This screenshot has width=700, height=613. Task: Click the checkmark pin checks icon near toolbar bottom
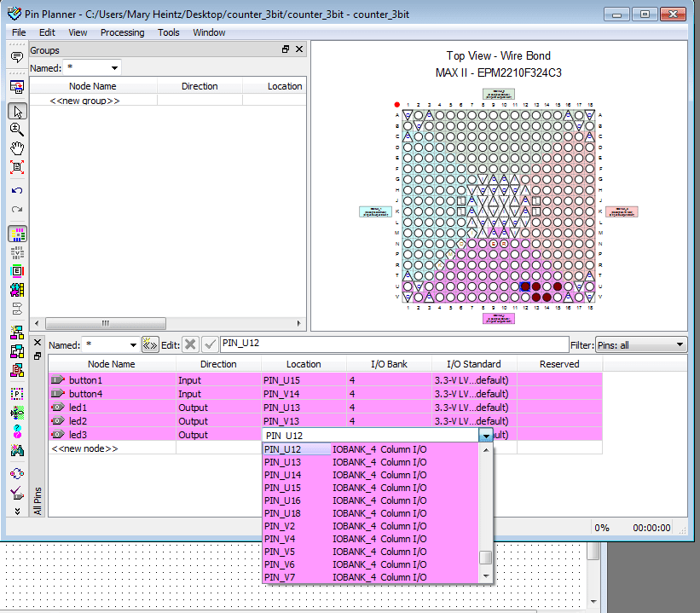coord(17,492)
